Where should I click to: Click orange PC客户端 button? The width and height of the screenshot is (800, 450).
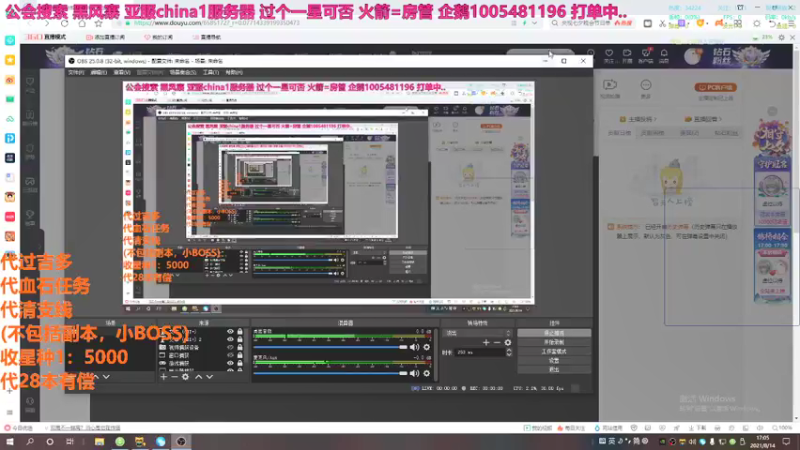(716, 87)
